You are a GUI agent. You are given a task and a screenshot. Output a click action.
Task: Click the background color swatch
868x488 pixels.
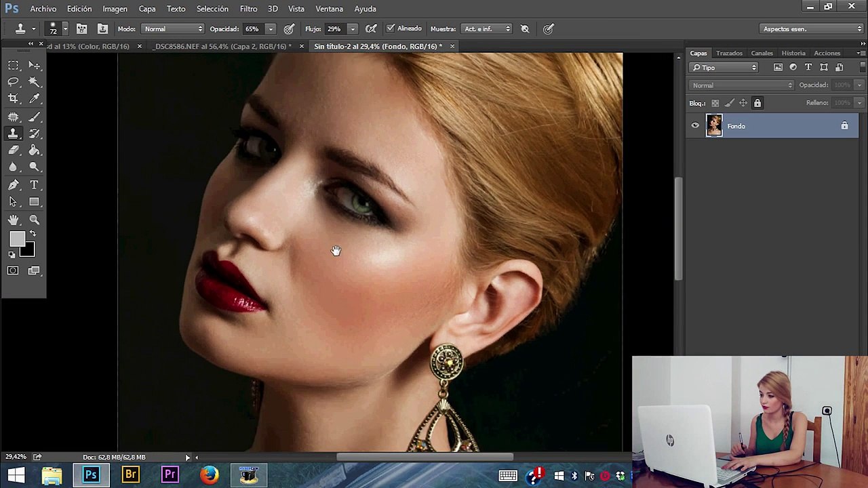(x=27, y=250)
